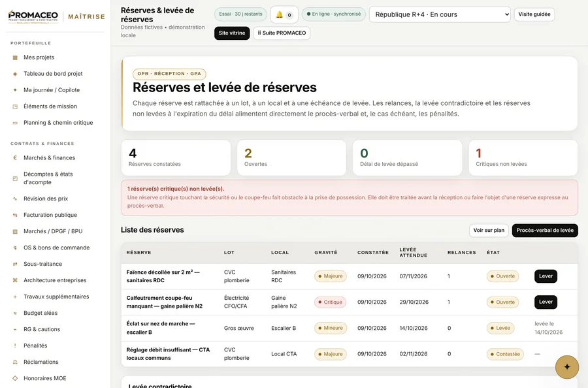Click the red critical reserve alert banner
588x388 pixels.
[349, 197]
